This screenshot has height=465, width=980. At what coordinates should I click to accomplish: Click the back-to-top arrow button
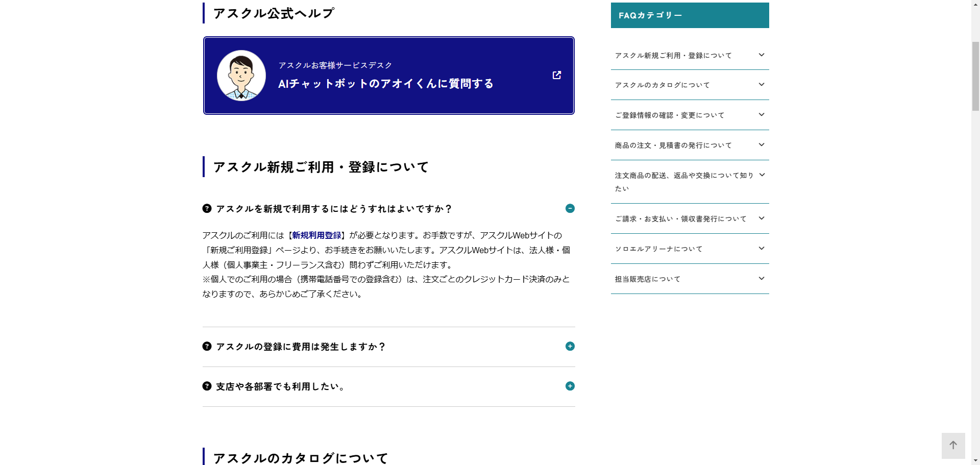953,445
